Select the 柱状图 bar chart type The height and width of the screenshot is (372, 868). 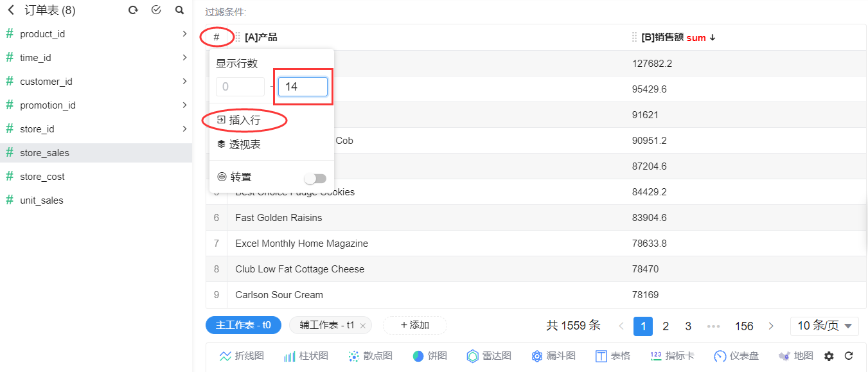306,356
